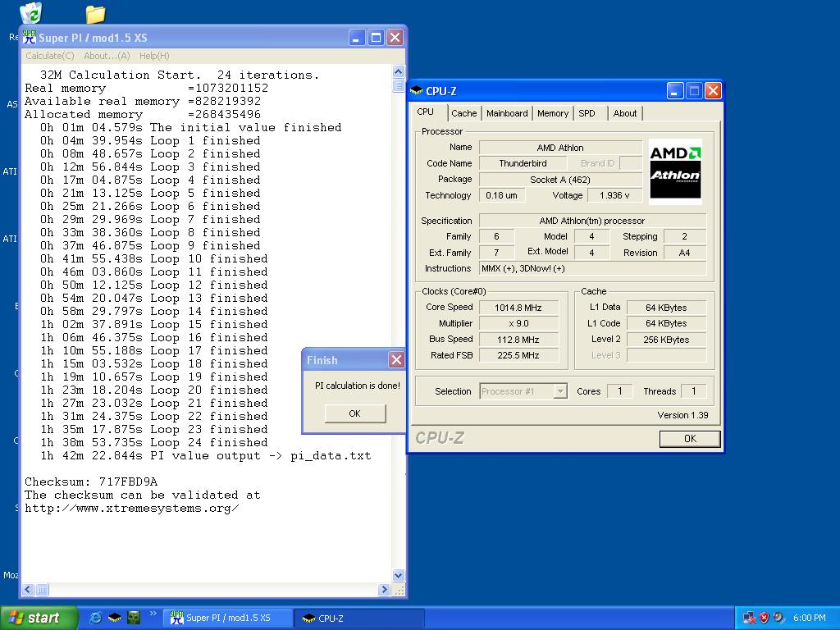Launch Internet Explorer from quick launch

tap(96, 618)
